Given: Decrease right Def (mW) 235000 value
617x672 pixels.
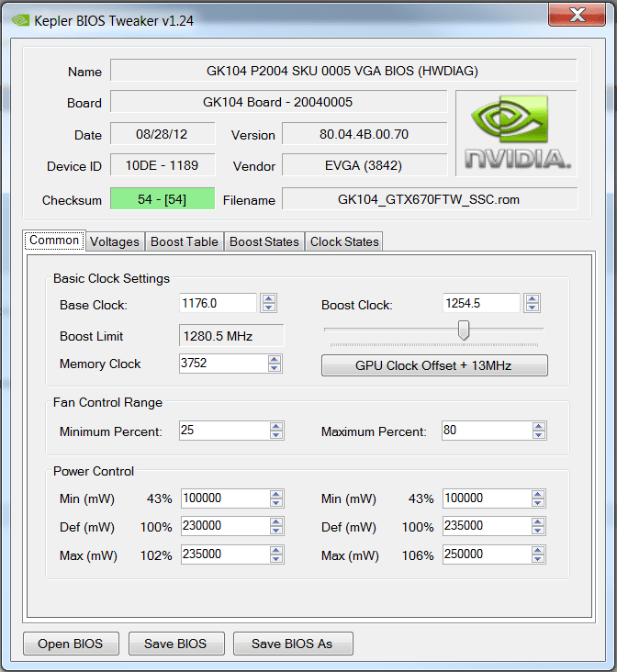Looking at the screenshot, I should point(538,531).
